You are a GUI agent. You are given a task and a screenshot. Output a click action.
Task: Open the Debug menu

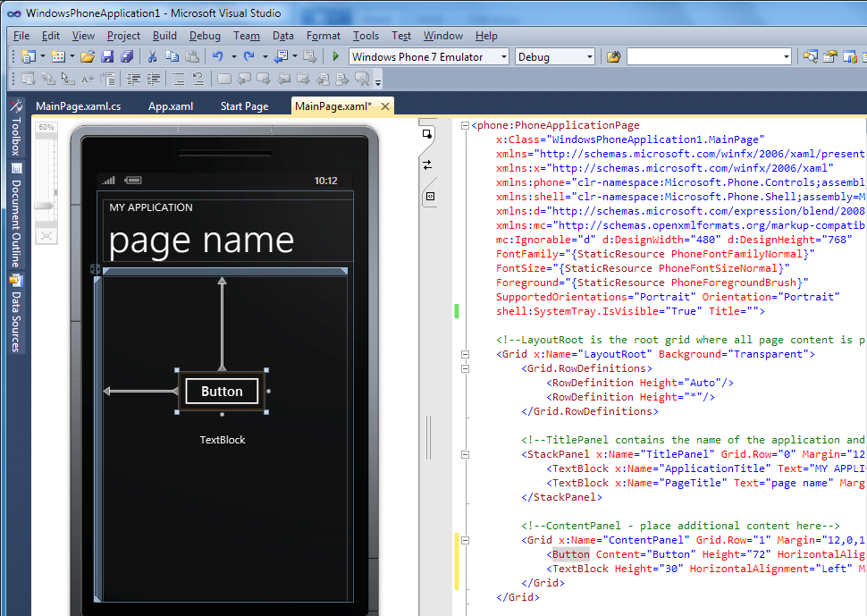click(205, 36)
